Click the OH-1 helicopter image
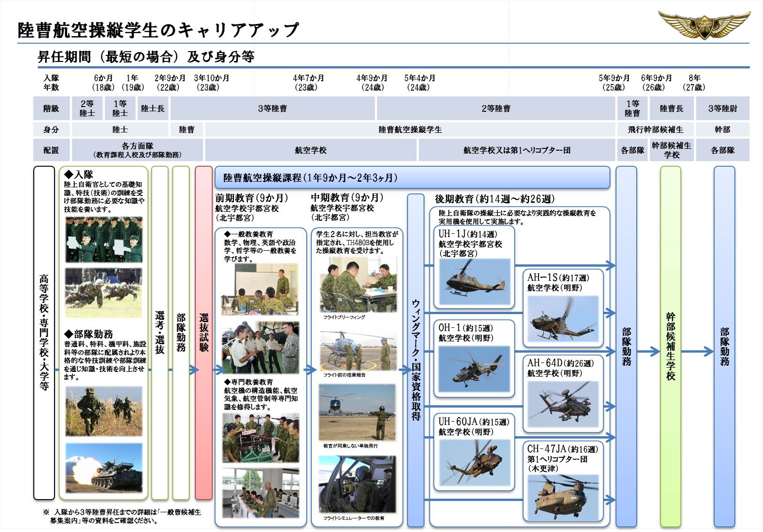This screenshot has width=763, height=532. 474,370
